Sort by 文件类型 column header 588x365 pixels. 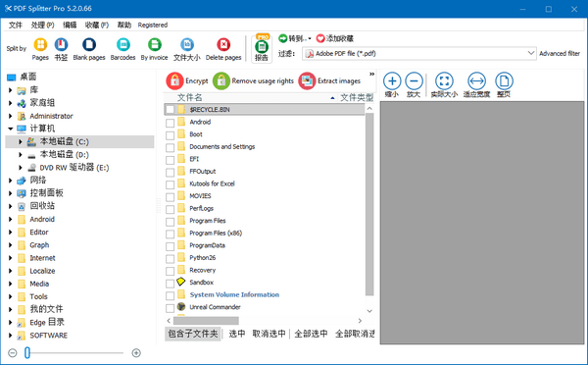pyautogui.click(x=357, y=98)
